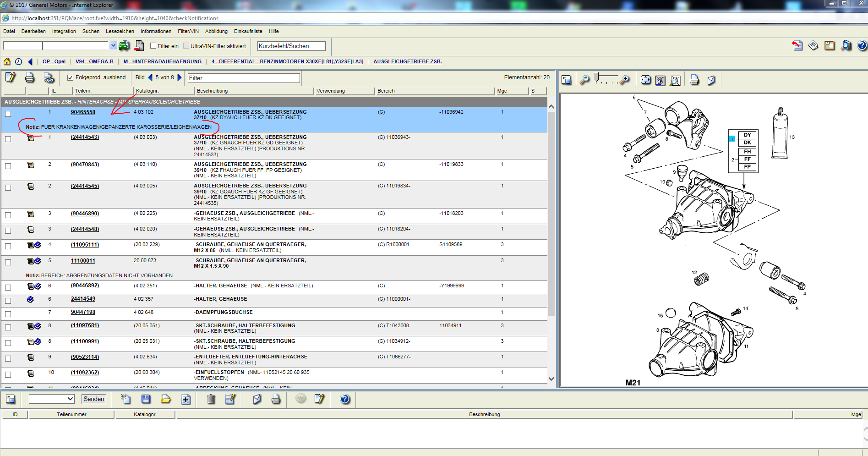Viewport: 868px width, 456px height.
Task: Zoom out the illustration
Action: (x=585, y=80)
